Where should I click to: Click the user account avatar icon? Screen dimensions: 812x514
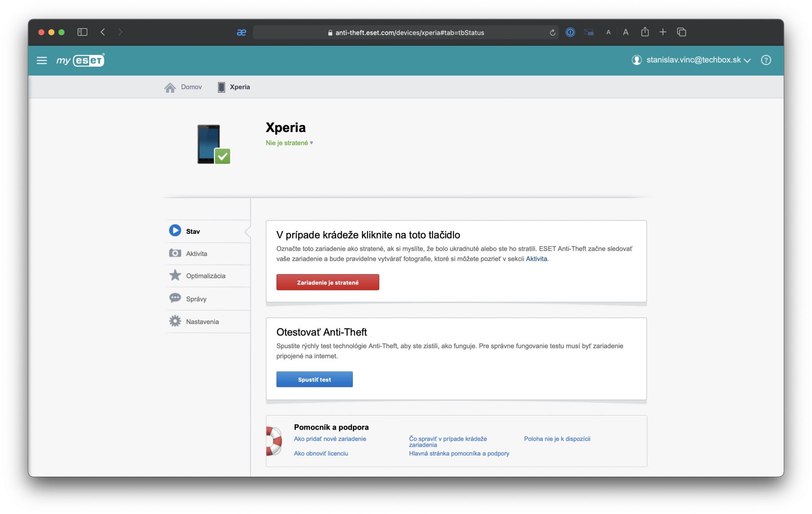click(x=636, y=60)
